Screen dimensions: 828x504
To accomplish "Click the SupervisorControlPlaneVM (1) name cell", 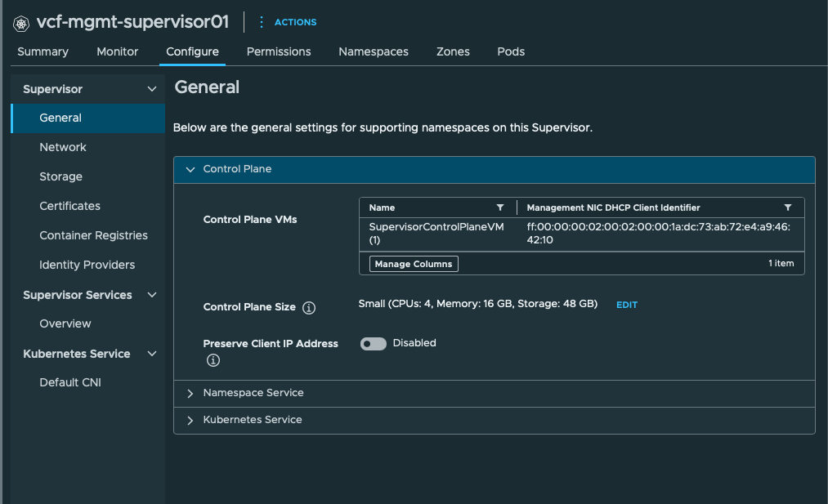I will pos(436,234).
